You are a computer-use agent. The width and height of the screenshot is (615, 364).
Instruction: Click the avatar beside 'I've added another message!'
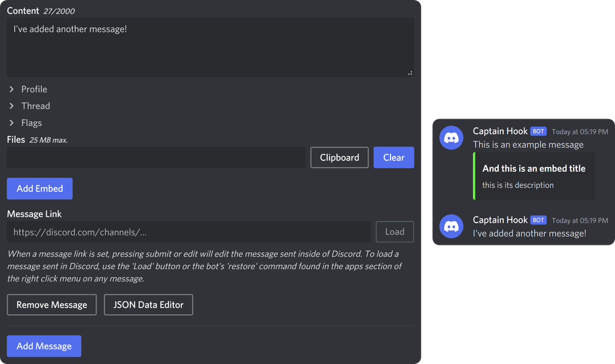451,227
